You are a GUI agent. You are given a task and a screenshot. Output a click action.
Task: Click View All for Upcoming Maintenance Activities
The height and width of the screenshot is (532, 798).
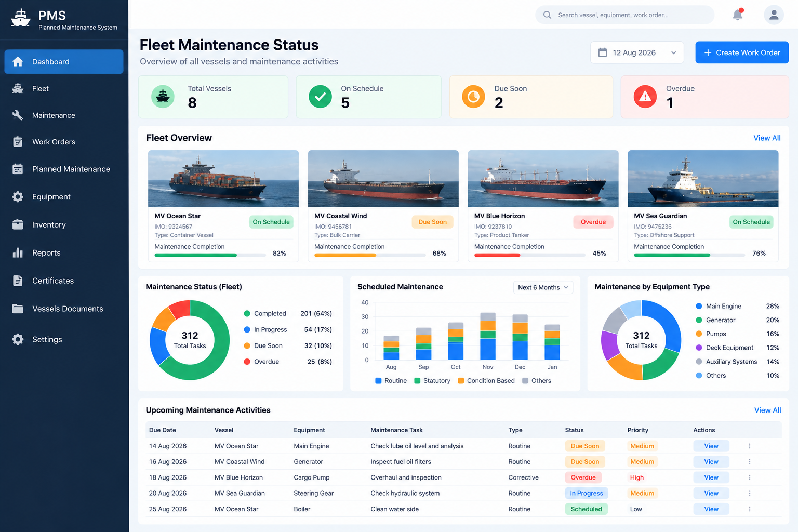point(767,410)
